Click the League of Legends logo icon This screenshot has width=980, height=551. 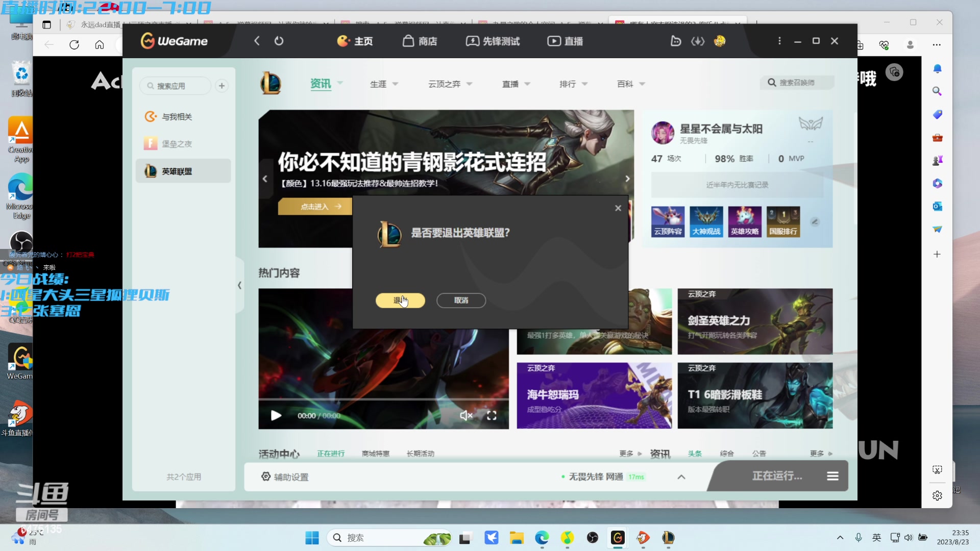pos(271,83)
